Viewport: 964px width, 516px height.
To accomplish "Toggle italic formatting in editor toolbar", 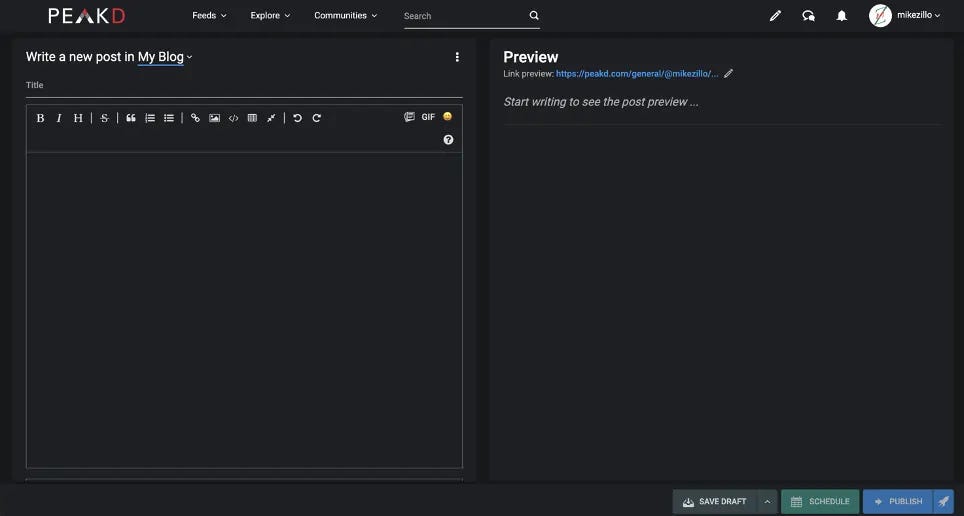I will click(59, 118).
